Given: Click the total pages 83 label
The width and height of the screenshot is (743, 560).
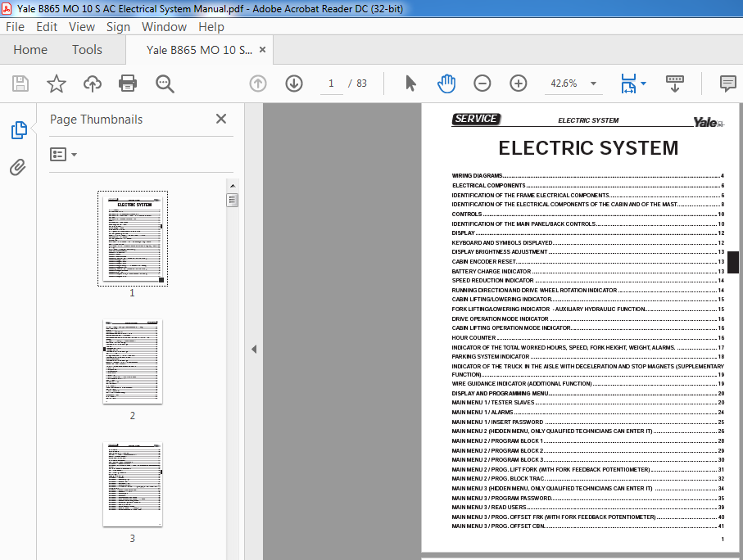Looking at the screenshot, I should click(361, 84).
